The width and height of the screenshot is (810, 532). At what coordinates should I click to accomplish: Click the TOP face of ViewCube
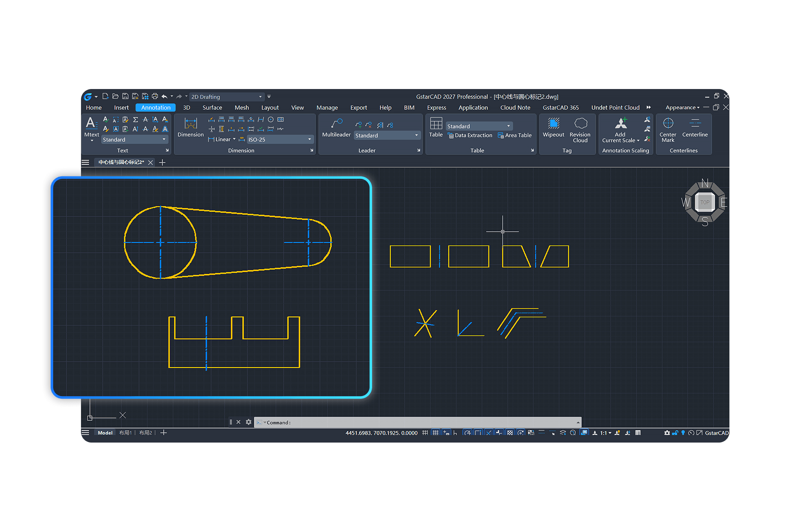point(705,202)
